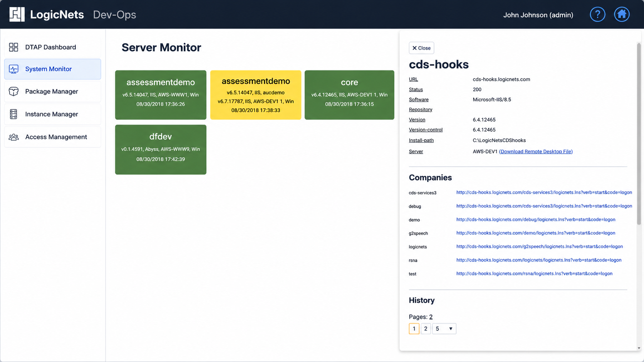This screenshot has height=362, width=644.
Task: Click the underlined Version-control label
Action: (426, 130)
